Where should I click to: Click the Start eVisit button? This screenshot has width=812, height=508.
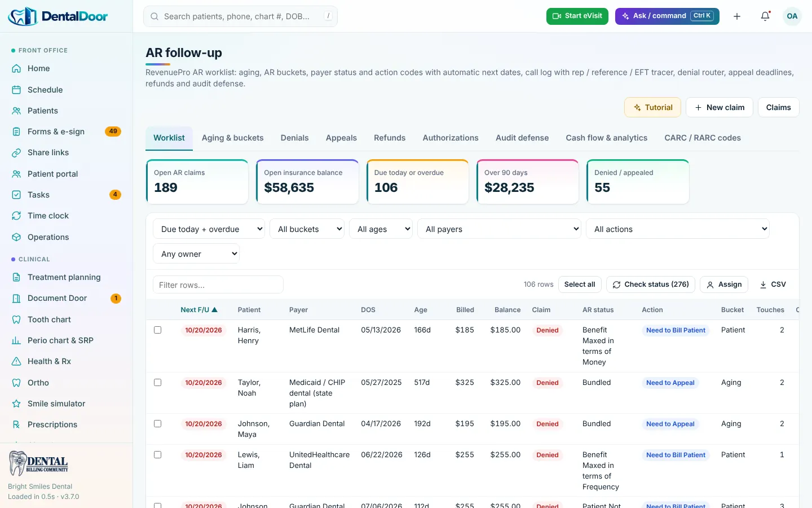[577, 16]
